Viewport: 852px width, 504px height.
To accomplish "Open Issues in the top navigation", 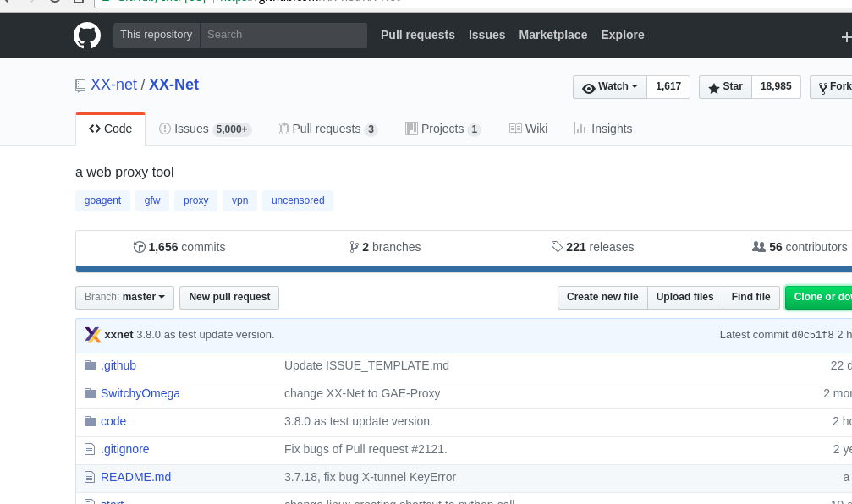I will [486, 35].
